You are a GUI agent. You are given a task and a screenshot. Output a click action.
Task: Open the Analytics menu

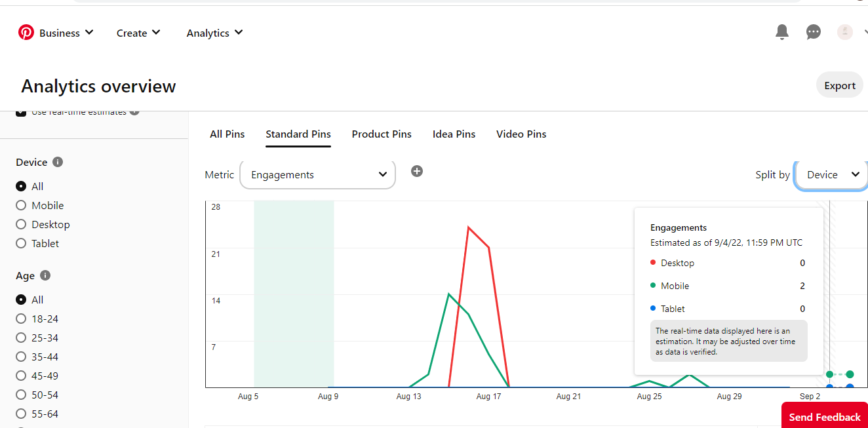214,33
